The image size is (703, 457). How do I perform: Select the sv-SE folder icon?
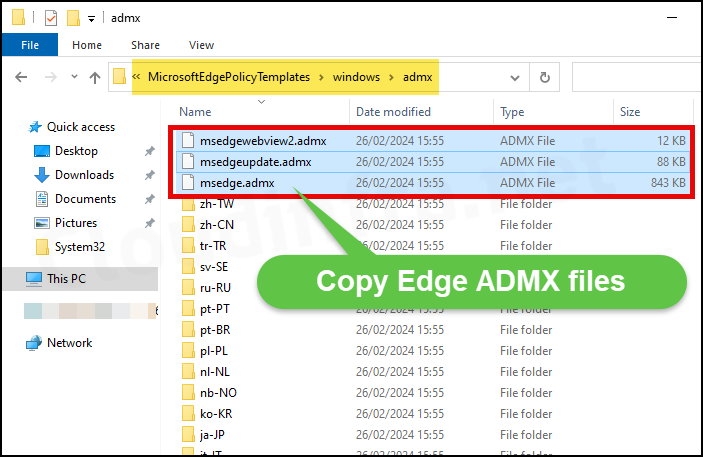(188, 266)
